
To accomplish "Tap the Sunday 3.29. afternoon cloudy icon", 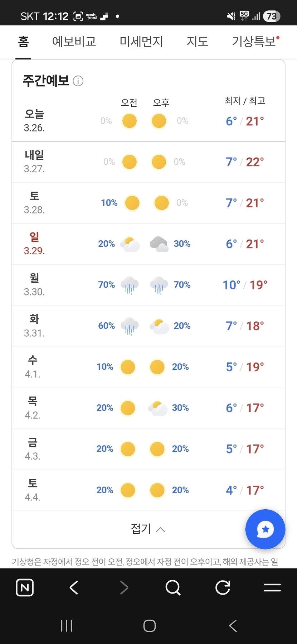I will (159, 244).
